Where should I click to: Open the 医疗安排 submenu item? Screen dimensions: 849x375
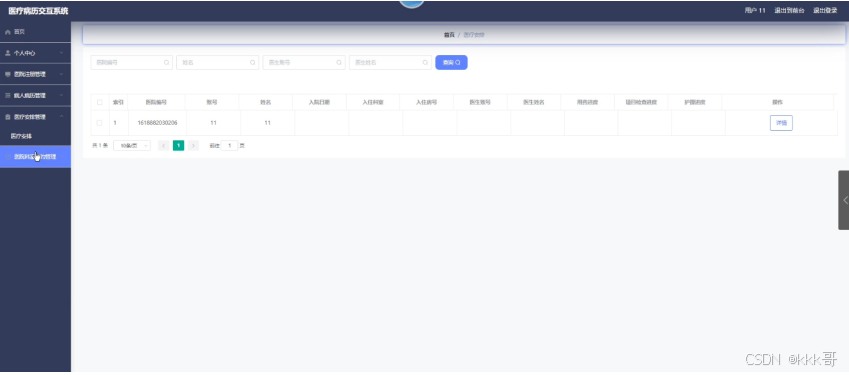point(35,136)
